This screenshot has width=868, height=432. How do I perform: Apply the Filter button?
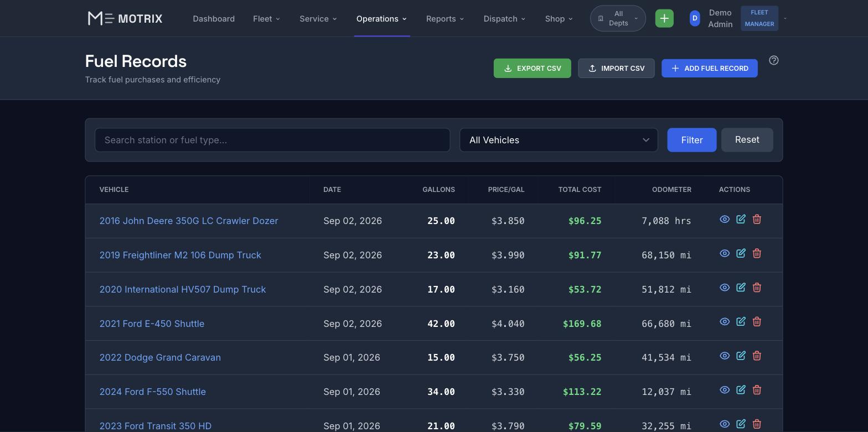click(692, 140)
